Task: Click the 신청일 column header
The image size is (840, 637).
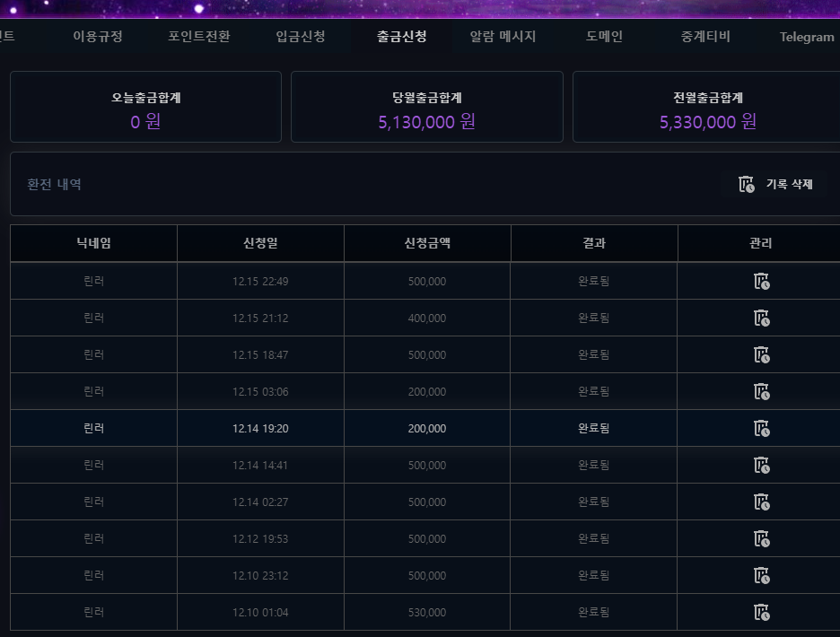Action: click(260, 243)
